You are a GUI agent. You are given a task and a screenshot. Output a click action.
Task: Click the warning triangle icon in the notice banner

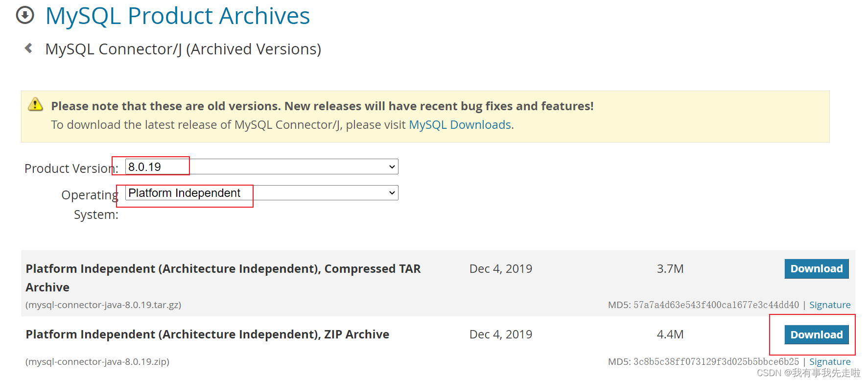click(x=35, y=105)
